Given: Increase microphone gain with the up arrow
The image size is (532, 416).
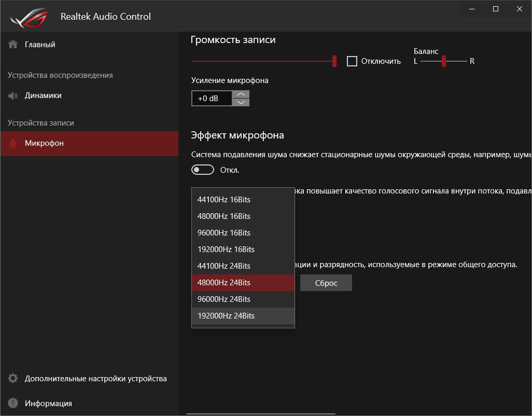Looking at the screenshot, I should click(241, 94).
